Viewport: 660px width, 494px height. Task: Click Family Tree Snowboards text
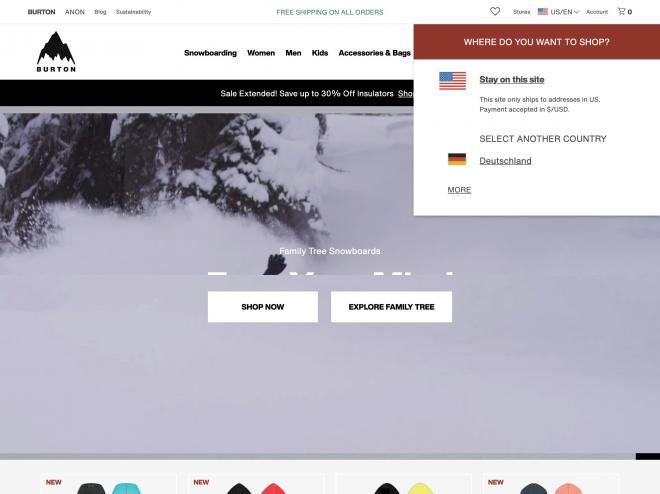(330, 251)
